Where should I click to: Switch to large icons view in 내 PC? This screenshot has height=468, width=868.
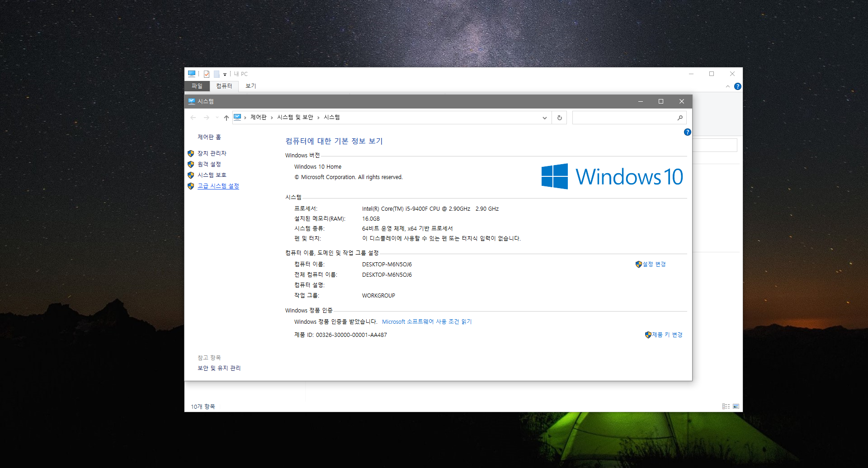click(x=736, y=407)
